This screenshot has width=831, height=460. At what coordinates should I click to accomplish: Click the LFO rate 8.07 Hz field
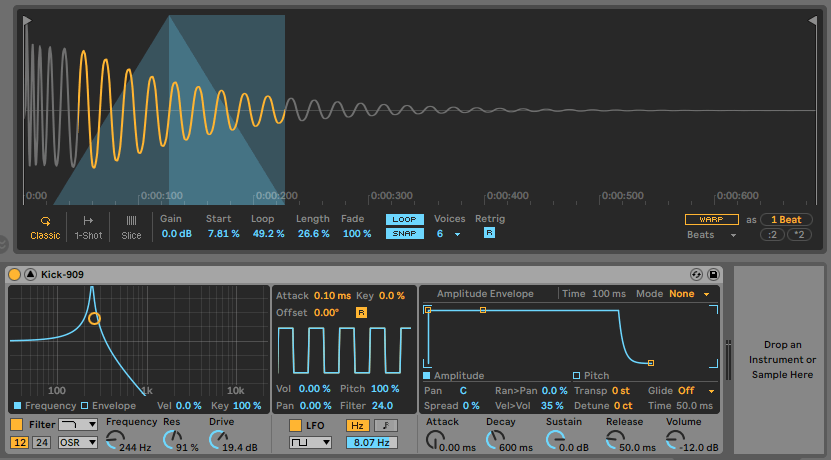(372, 443)
